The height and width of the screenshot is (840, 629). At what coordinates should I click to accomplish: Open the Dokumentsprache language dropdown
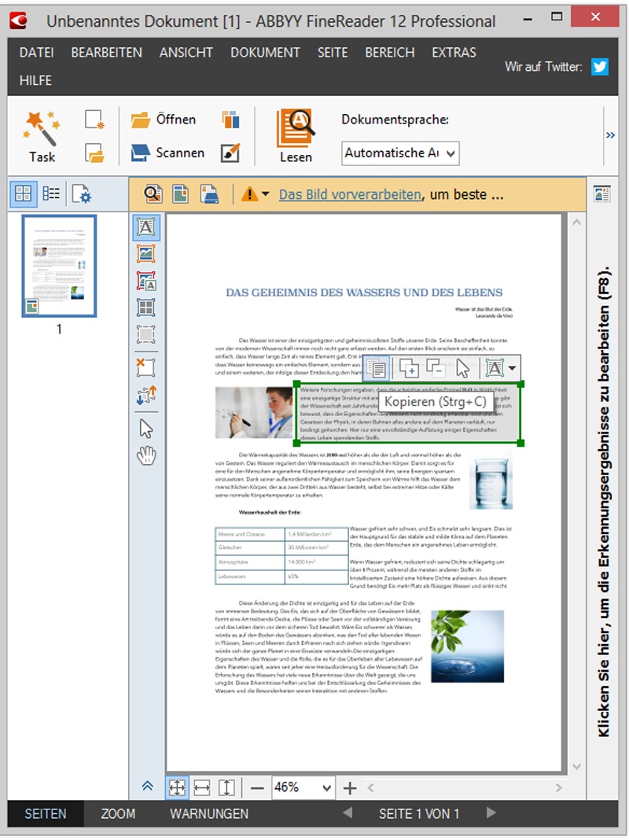tap(400, 153)
